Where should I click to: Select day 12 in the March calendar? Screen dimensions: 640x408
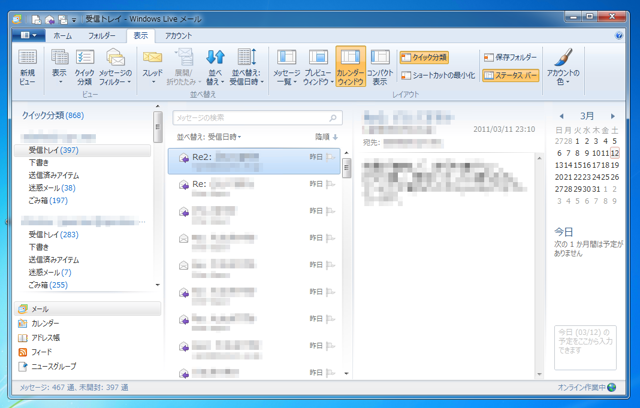tap(615, 153)
